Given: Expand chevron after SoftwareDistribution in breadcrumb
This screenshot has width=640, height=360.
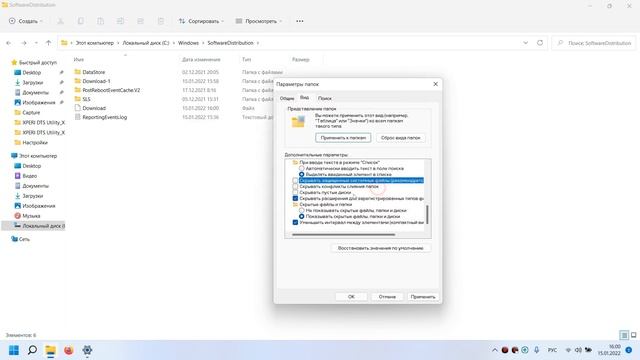Looking at the screenshot, I should point(258,43).
